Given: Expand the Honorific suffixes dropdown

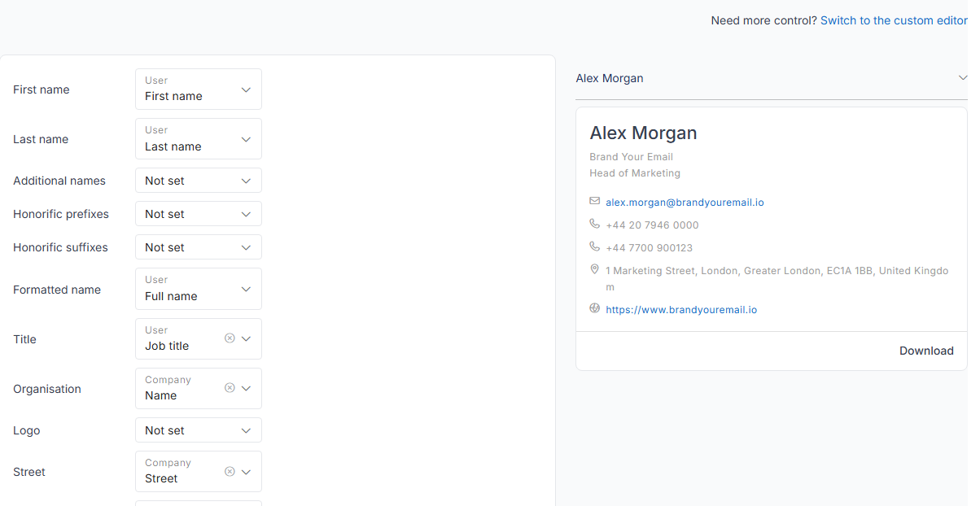Looking at the screenshot, I should [x=199, y=246].
